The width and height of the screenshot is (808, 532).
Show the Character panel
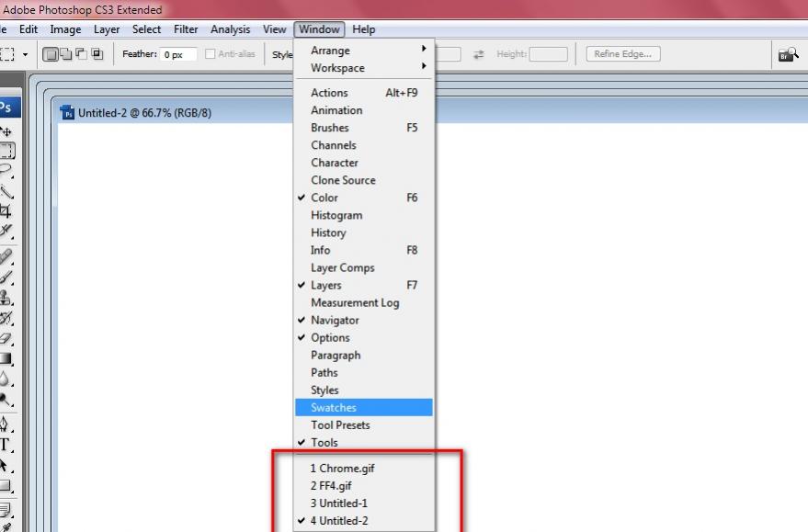coord(364,163)
